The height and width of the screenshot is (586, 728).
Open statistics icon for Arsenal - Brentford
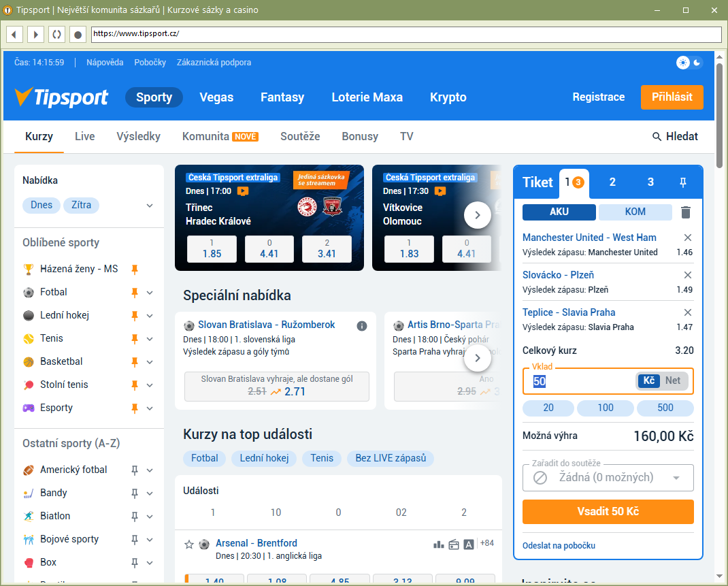[438, 544]
